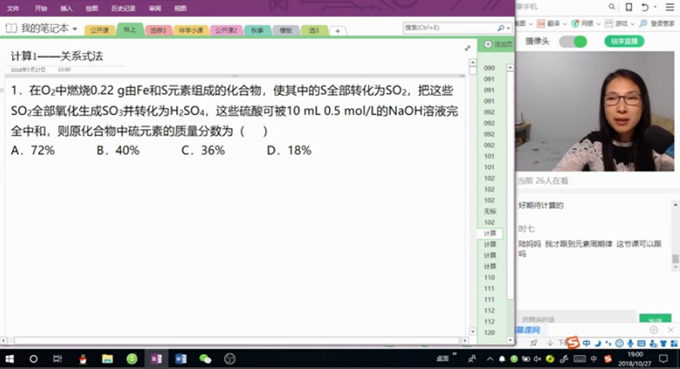Screen dimensions: 680x369
Task: Click the browser search magnifier icon
Action: [611, 7]
